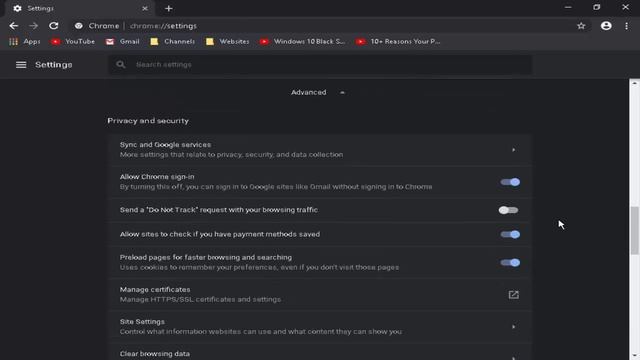Collapse the Advanced section arrow

pyautogui.click(x=342, y=93)
